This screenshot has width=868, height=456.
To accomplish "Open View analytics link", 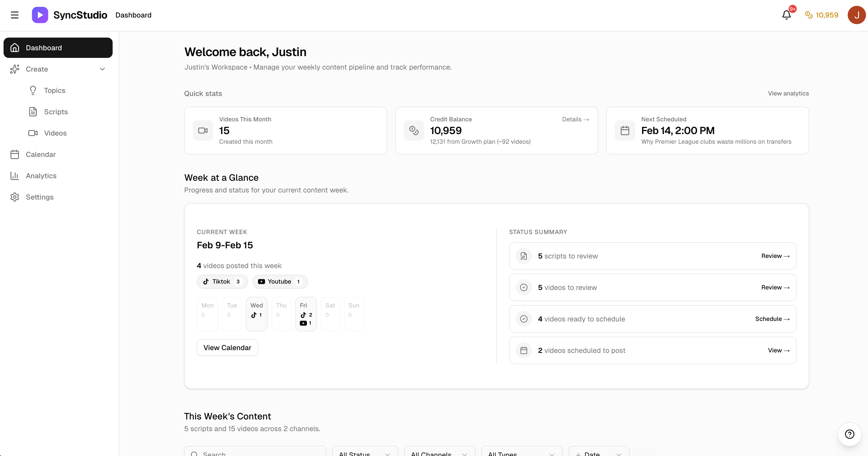I will pyautogui.click(x=788, y=93).
